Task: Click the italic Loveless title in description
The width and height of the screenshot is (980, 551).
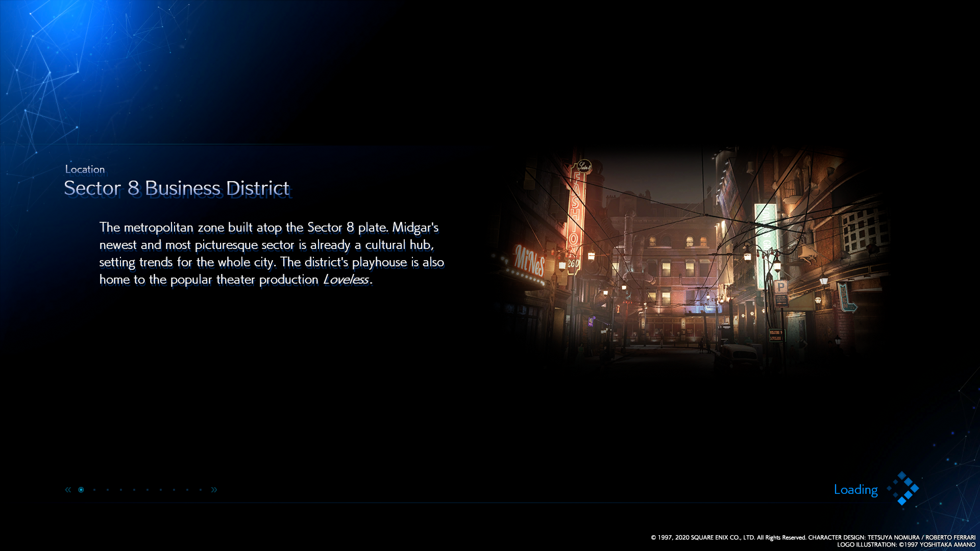Action: (x=346, y=280)
